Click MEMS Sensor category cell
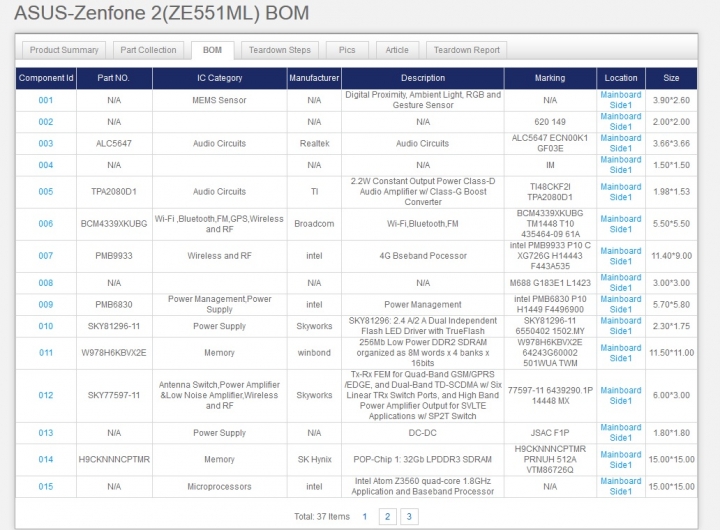Image resolution: width=720 pixels, height=530 pixels. tap(219, 100)
